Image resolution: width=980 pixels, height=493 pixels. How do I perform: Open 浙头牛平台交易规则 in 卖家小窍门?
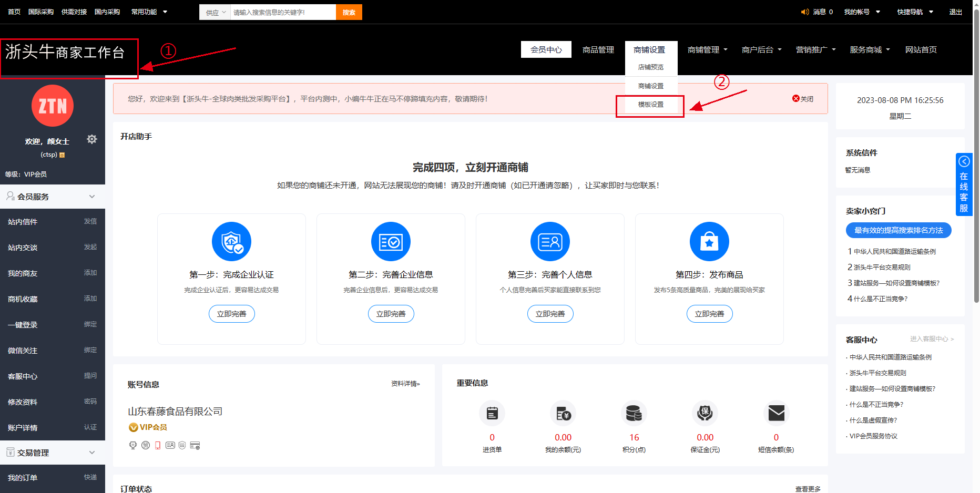pyautogui.click(x=882, y=267)
